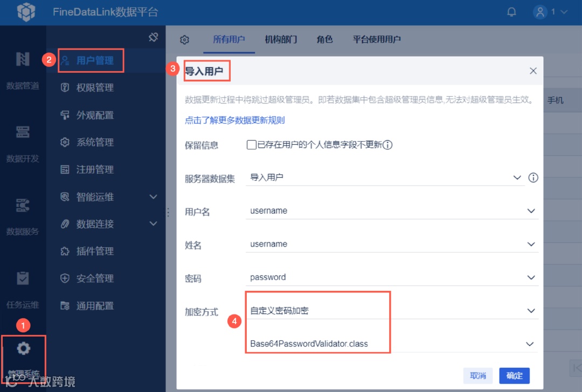Screen dimensions: 582x392
Task: Close the 导入用户 dialog
Action: coord(533,71)
